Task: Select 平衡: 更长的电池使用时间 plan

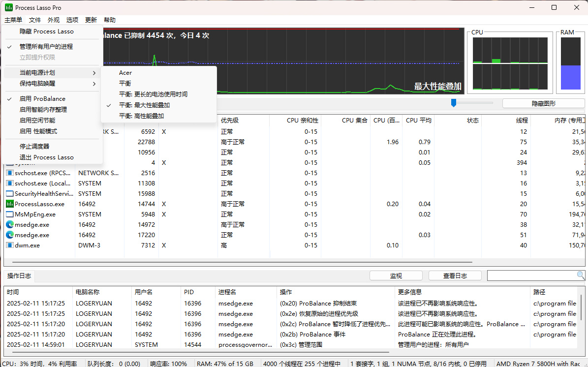Action: point(159,94)
